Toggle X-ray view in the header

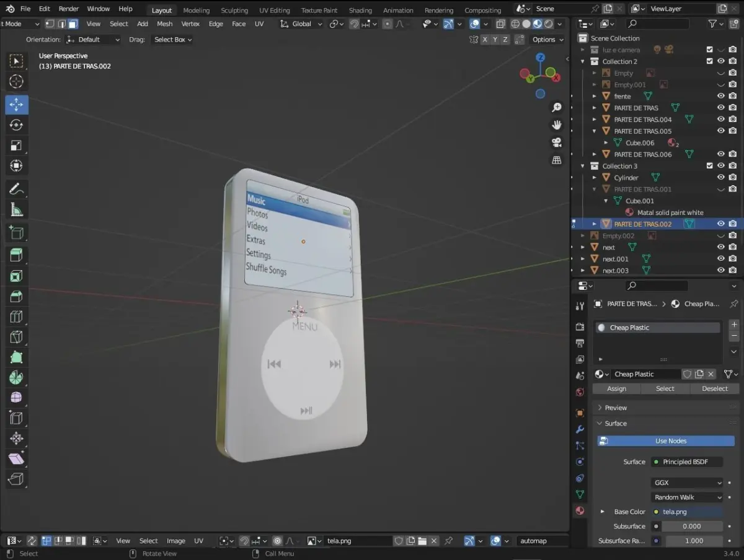point(500,24)
